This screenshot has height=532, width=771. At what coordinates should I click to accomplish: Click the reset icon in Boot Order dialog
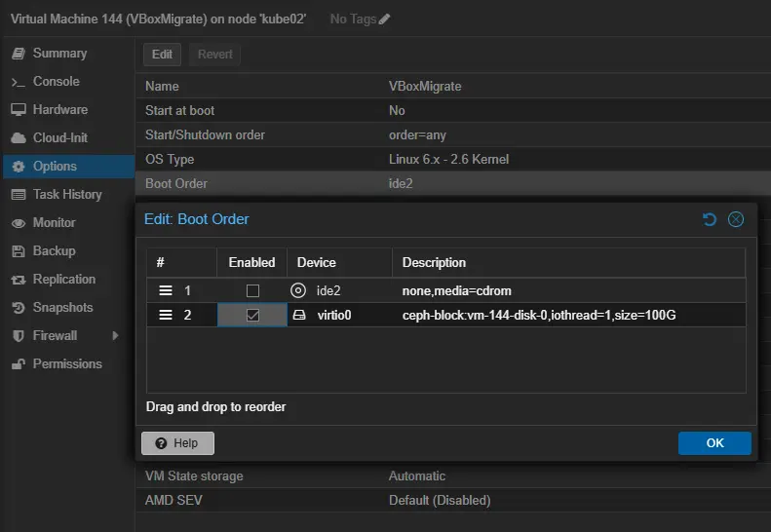[x=710, y=219]
